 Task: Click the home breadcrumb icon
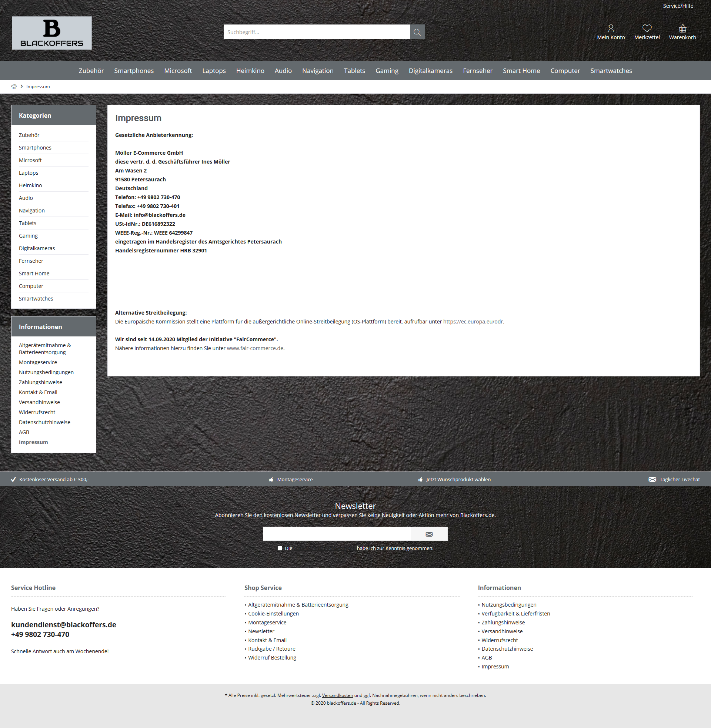[14, 87]
